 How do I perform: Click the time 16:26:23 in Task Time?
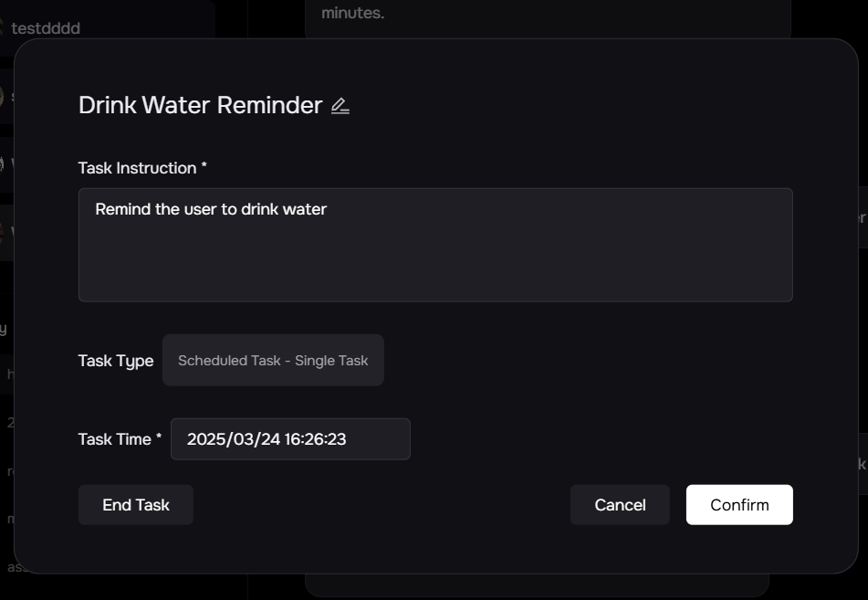316,439
